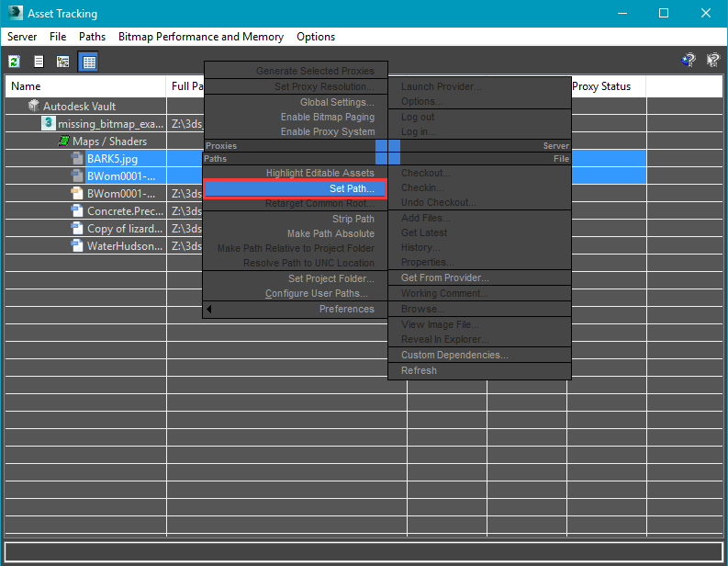Switch to tree view icon
Screen dimensions: 728x566
pyautogui.click(x=62, y=62)
